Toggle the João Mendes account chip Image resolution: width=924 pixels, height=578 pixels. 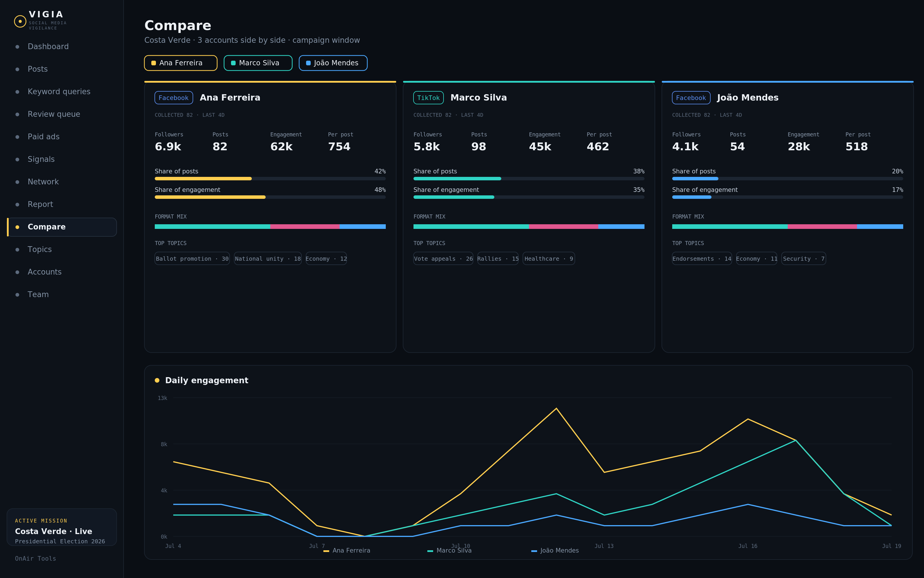[x=333, y=63]
